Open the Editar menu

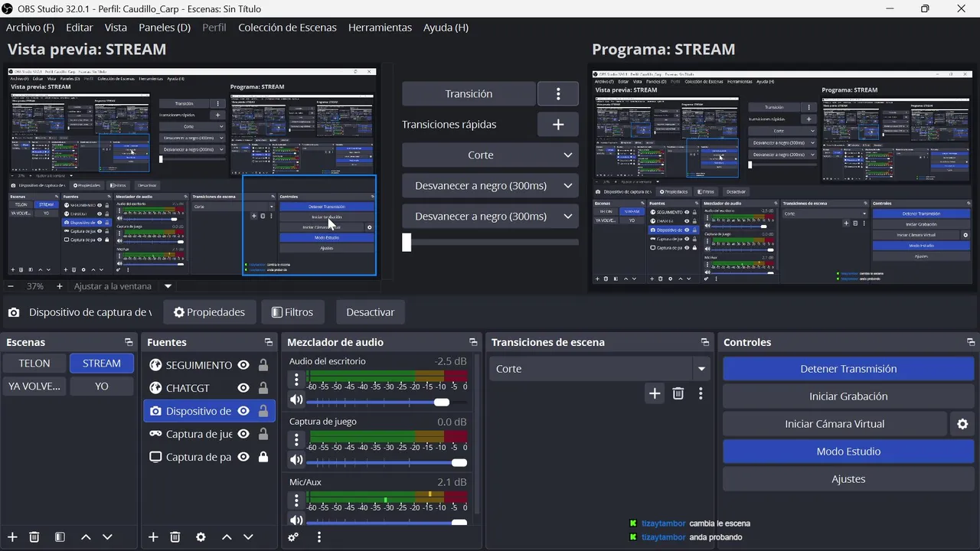pos(80,28)
